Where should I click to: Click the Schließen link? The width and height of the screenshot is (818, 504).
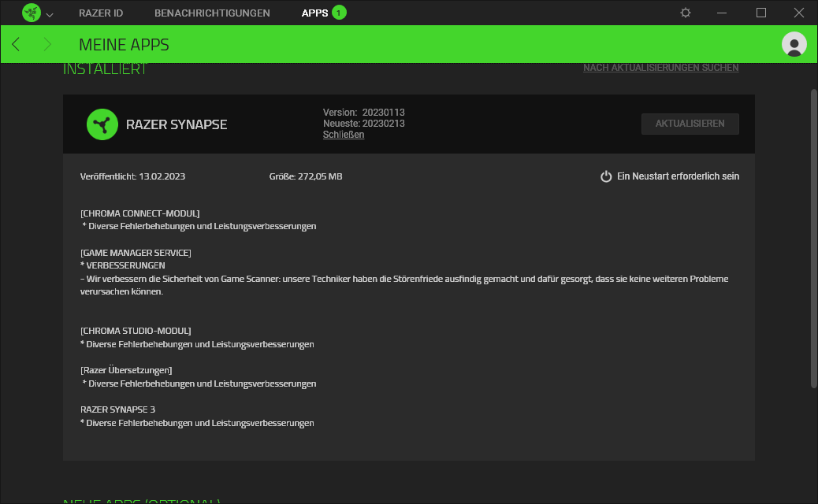click(x=344, y=135)
